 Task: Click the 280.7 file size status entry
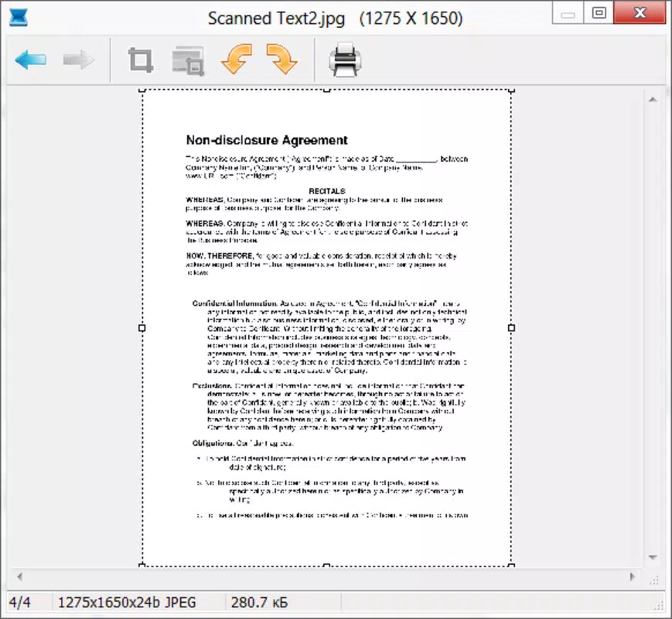pyautogui.click(x=259, y=602)
